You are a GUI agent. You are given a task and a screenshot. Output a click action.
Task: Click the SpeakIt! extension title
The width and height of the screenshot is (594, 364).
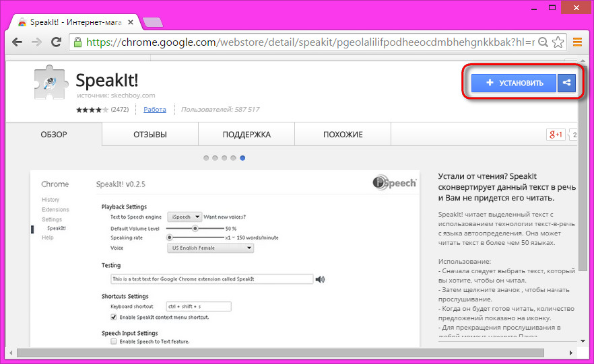click(x=107, y=80)
